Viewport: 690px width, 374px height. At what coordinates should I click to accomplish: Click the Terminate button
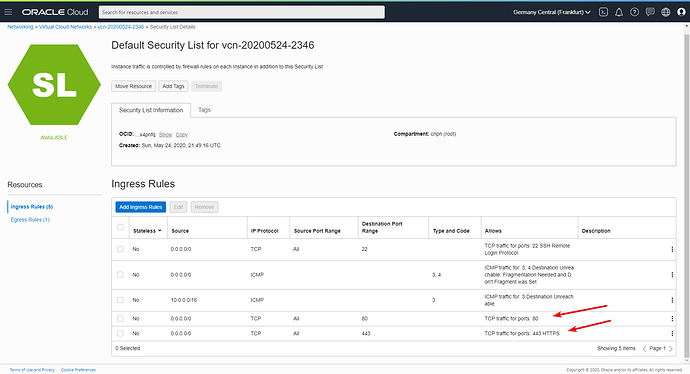(206, 86)
